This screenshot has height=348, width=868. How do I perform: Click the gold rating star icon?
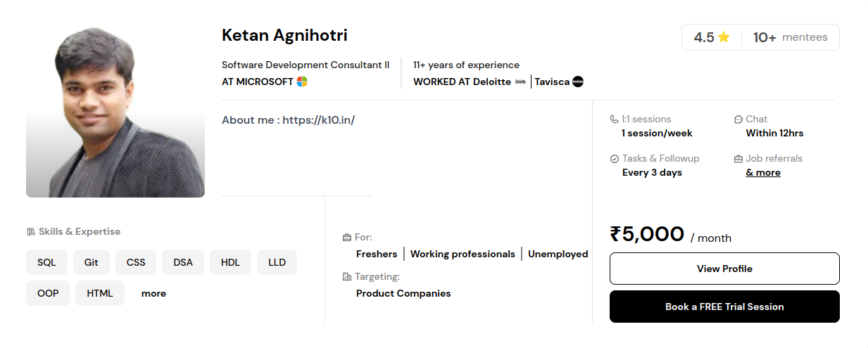click(x=724, y=37)
